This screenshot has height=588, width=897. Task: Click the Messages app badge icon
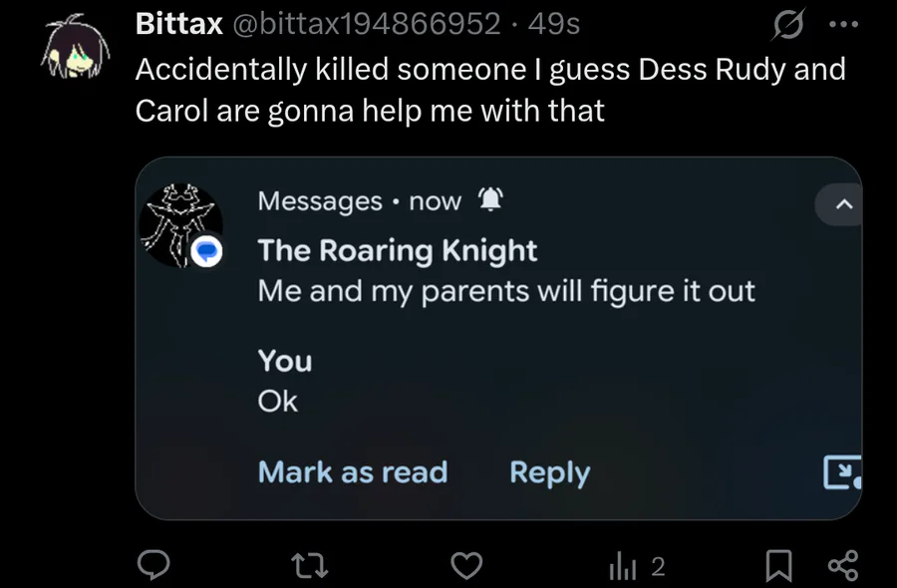click(x=208, y=252)
